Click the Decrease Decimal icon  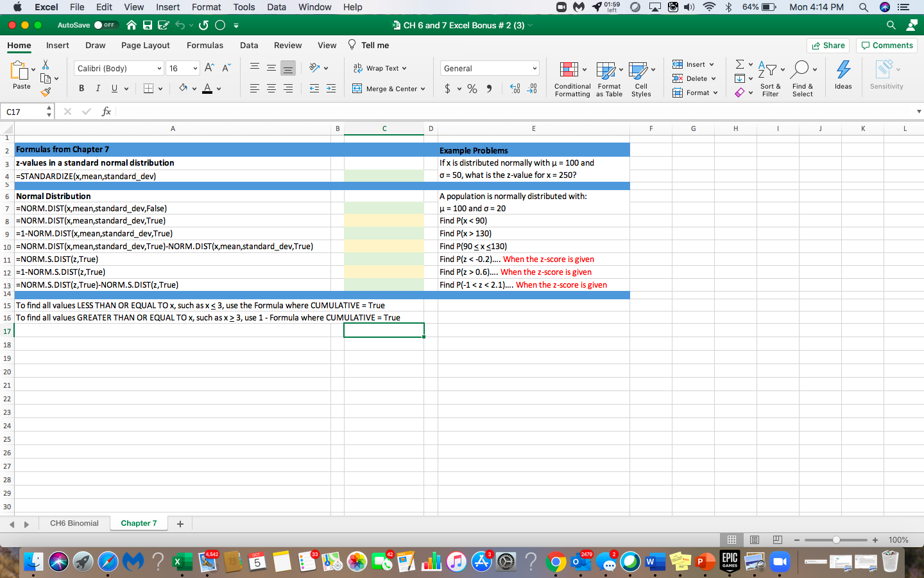tap(532, 89)
